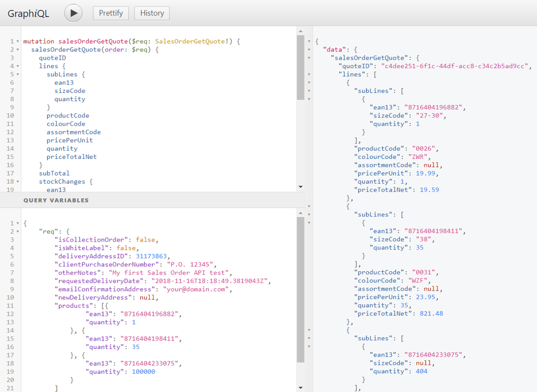Collapse the lines block in the query editor
This screenshot has width=537, height=392.
[x=18, y=66]
